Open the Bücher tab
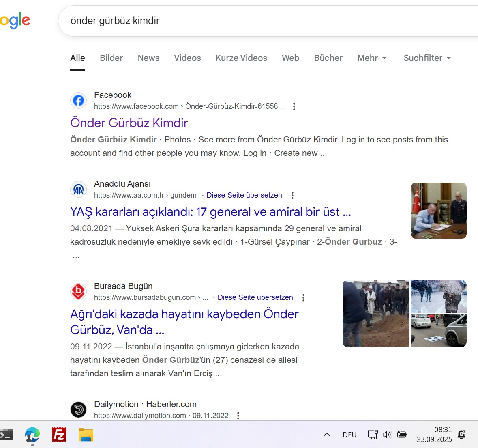Viewport: 478px width, 448px height. (x=328, y=58)
